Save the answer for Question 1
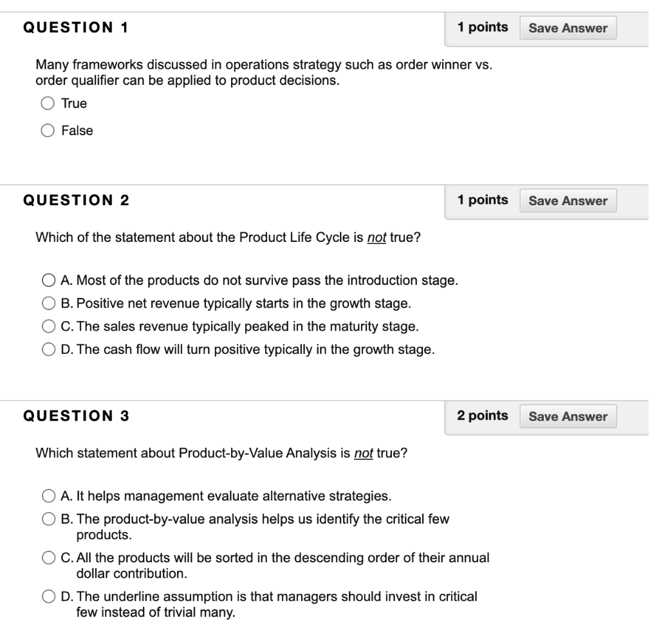659x644 pixels. 568,28
